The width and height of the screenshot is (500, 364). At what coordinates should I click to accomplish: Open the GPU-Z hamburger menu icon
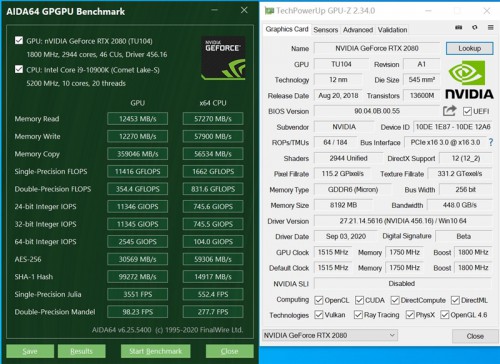[x=491, y=28]
